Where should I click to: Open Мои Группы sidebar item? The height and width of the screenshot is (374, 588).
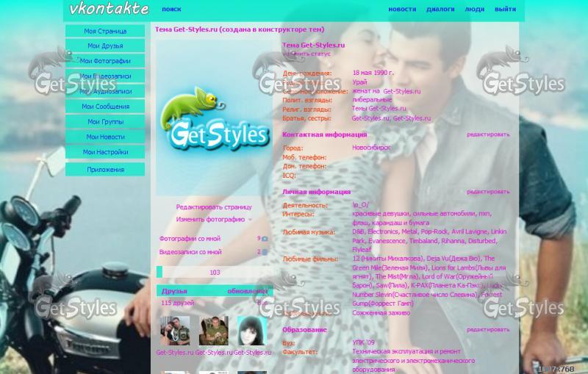pyautogui.click(x=105, y=122)
